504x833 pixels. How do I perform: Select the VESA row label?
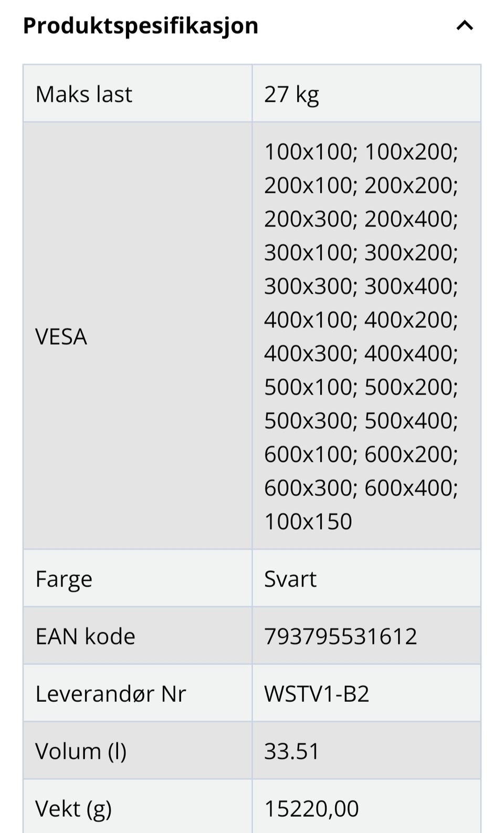coord(61,336)
